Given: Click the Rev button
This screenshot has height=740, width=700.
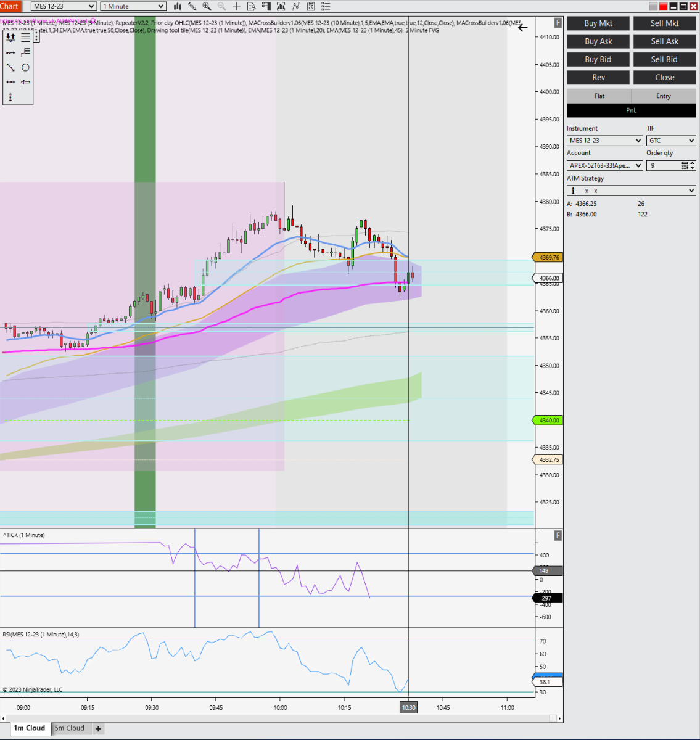Looking at the screenshot, I should [x=598, y=77].
